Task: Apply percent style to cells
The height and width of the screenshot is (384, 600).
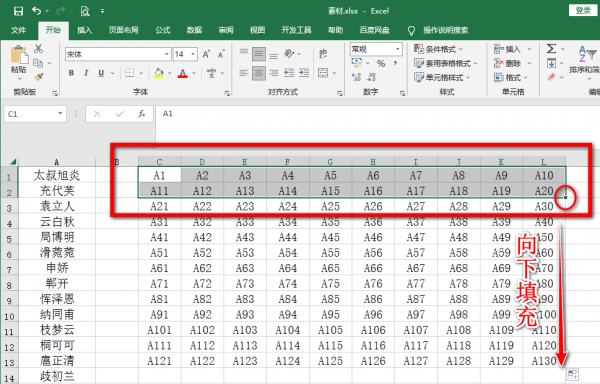Action: (381, 63)
